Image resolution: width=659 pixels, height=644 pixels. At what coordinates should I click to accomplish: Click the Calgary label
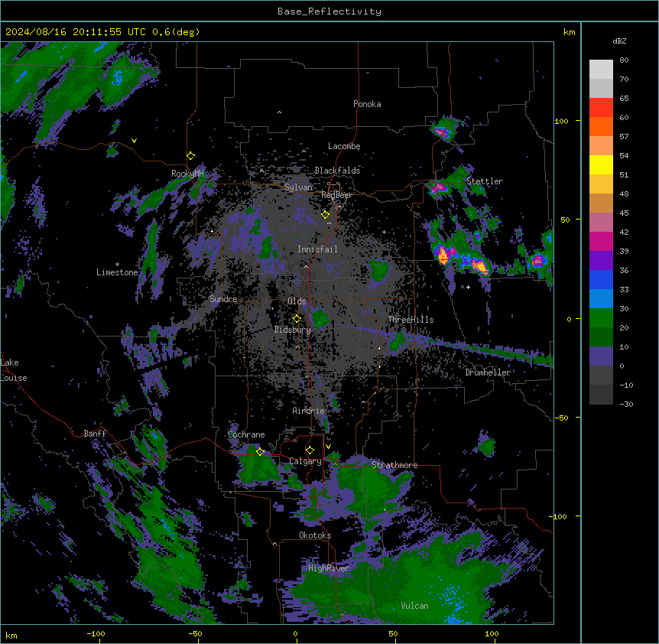[305, 461]
